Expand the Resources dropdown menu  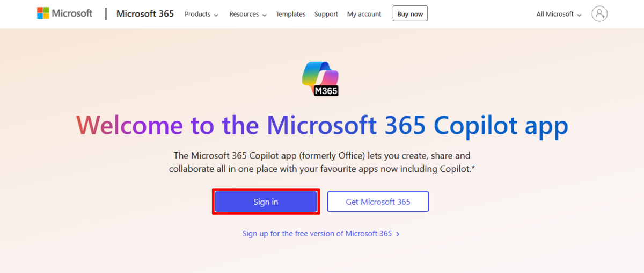248,14
